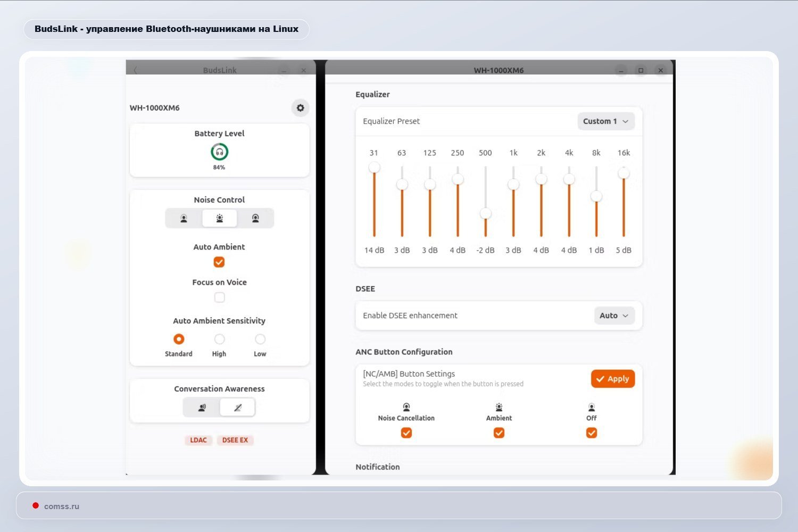Select Low ambient sensitivity radio button
The height and width of the screenshot is (532, 798).
(260, 339)
